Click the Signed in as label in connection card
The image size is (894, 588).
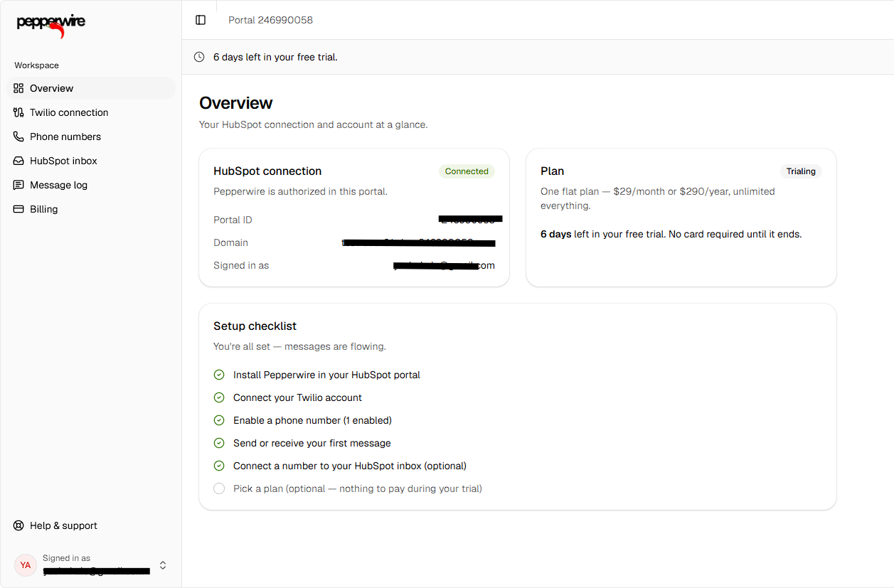pyautogui.click(x=241, y=265)
